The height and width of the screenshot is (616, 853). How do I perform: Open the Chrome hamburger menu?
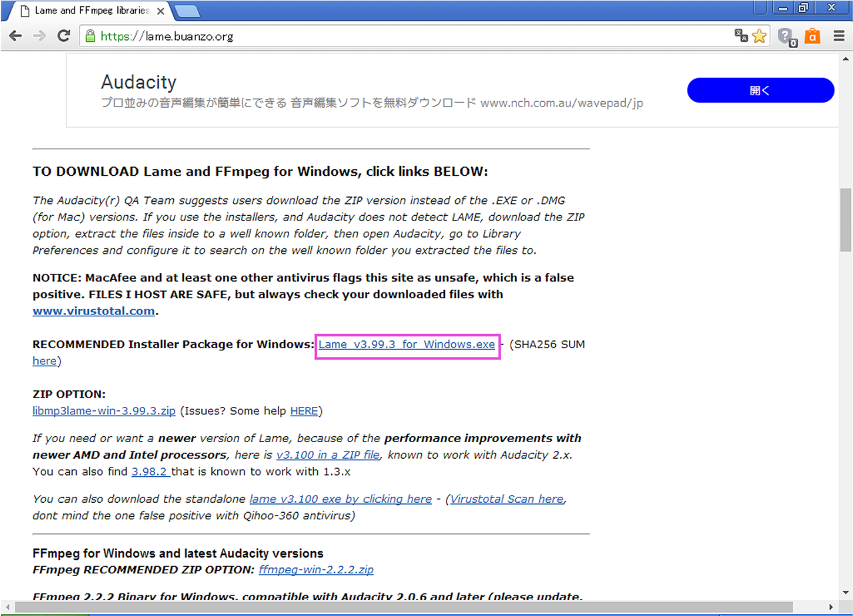tap(838, 36)
